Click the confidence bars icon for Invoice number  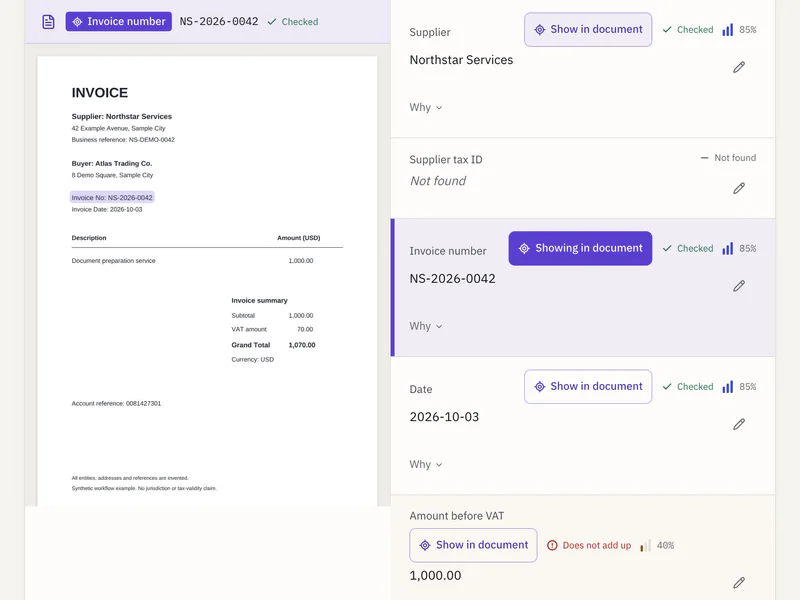point(728,248)
